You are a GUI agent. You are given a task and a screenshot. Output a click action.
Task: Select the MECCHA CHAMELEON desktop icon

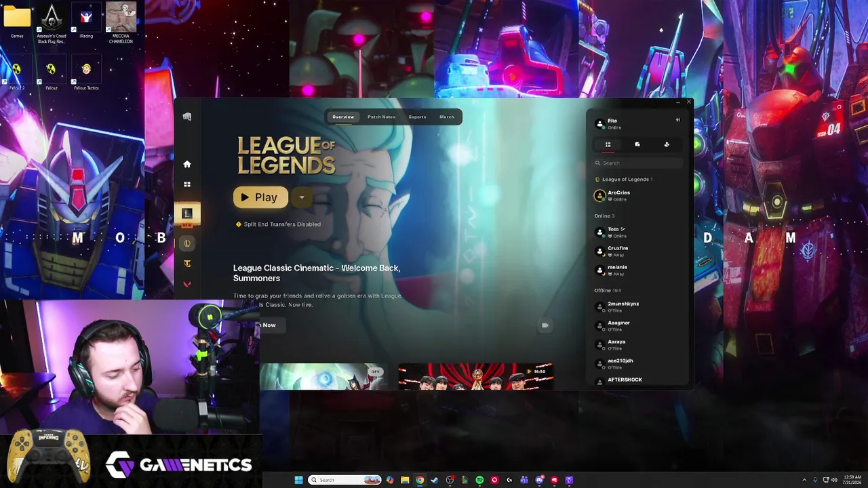tap(121, 22)
